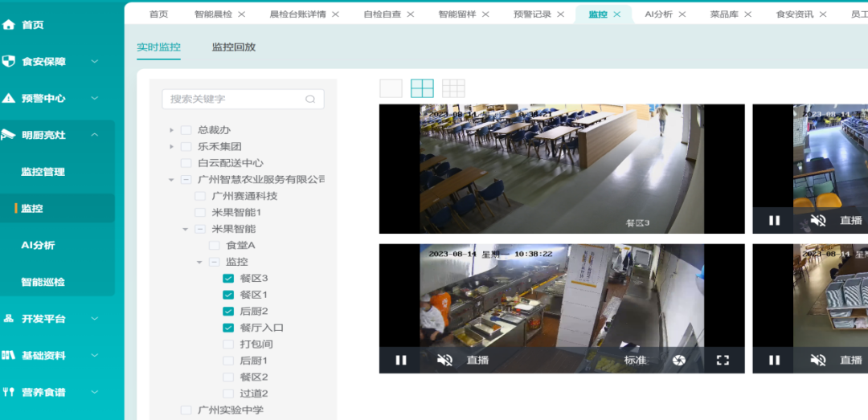Enter fullscreen on kitchen video feed

723,361
